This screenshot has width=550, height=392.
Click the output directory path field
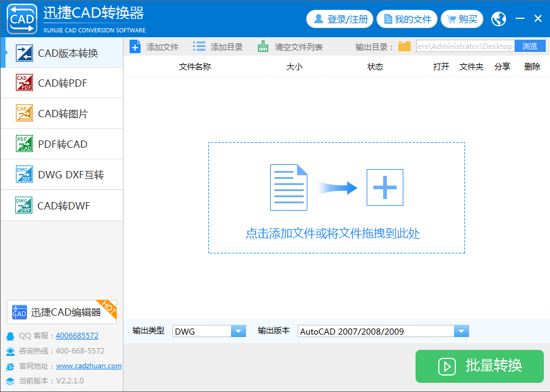(465, 46)
